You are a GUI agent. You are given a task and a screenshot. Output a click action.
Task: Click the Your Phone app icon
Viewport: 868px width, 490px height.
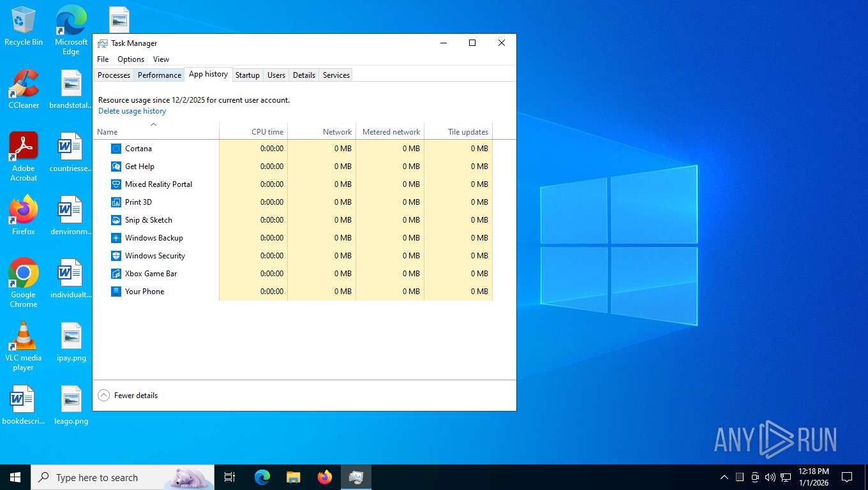point(116,292)
